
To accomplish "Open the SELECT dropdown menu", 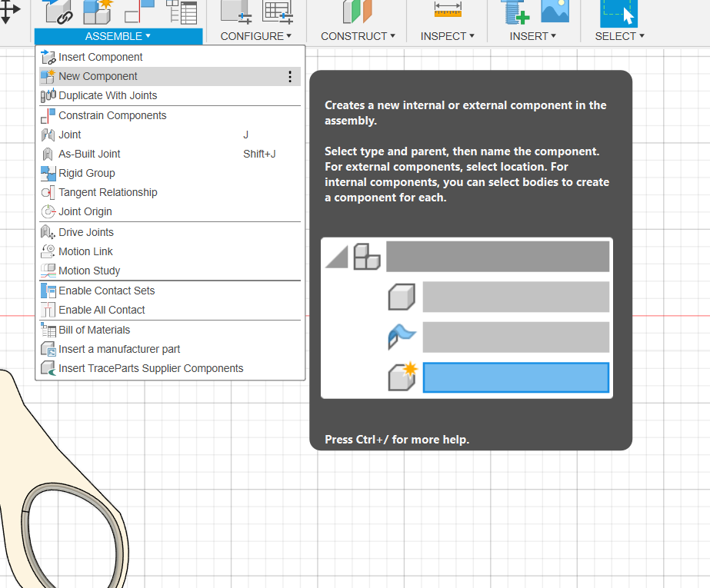I will (619, 36).
